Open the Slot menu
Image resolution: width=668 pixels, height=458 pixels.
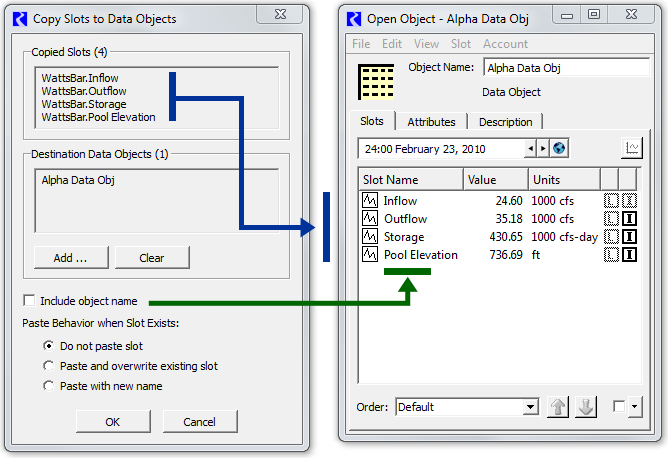click(461, 44)
